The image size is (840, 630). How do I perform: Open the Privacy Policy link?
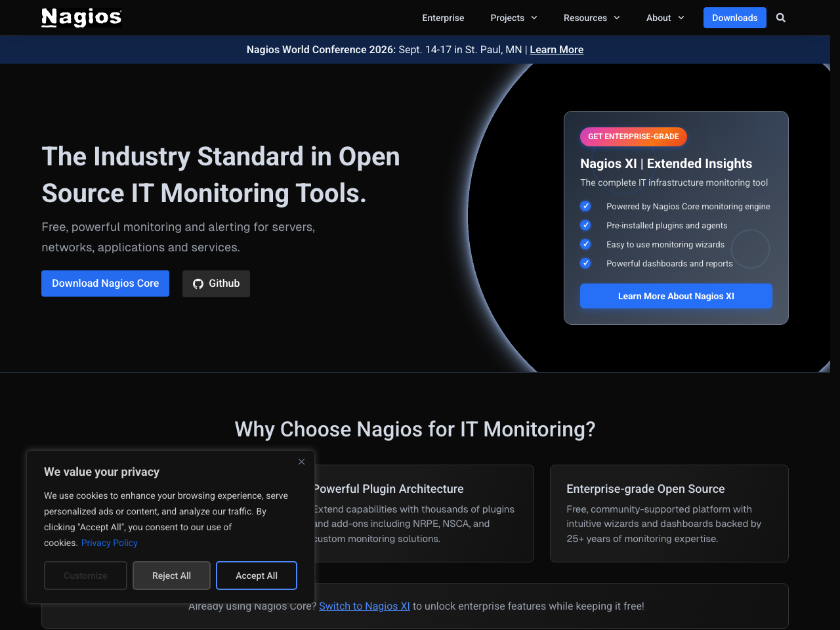(x=110, y=543)
